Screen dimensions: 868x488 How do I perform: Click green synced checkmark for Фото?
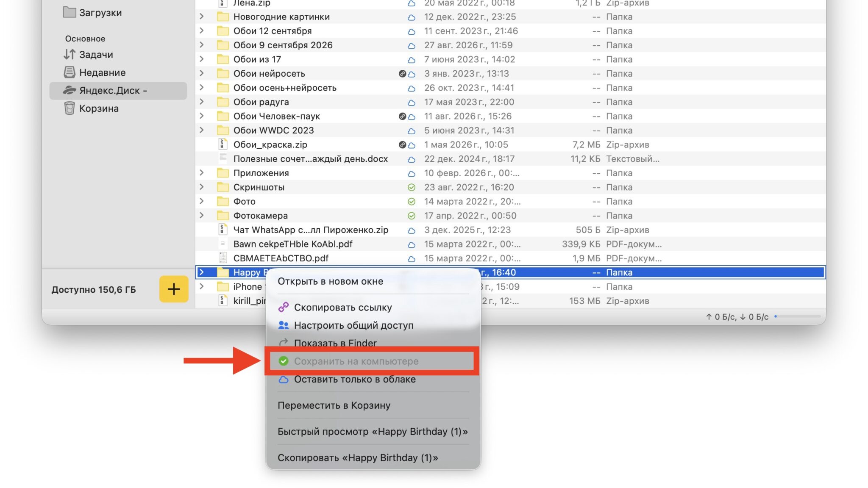pos(411,202)
